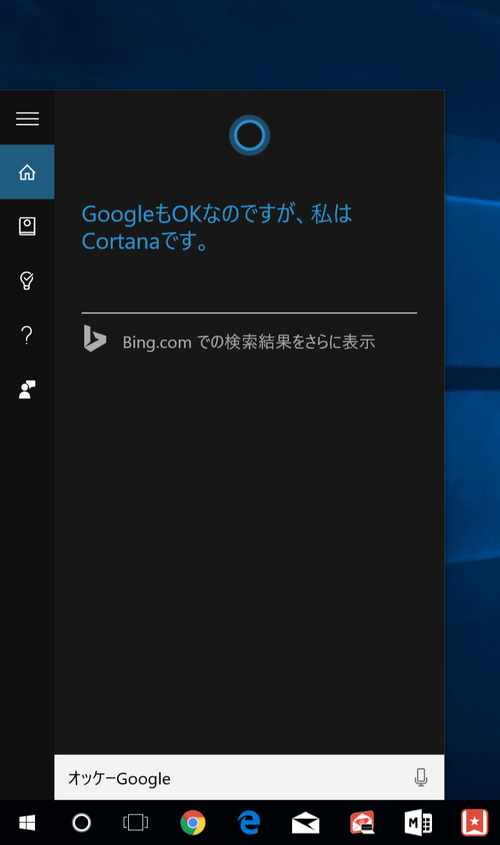Open the Feedback person icon
Viewport: 500px width, 845px height.
[27, 389]
